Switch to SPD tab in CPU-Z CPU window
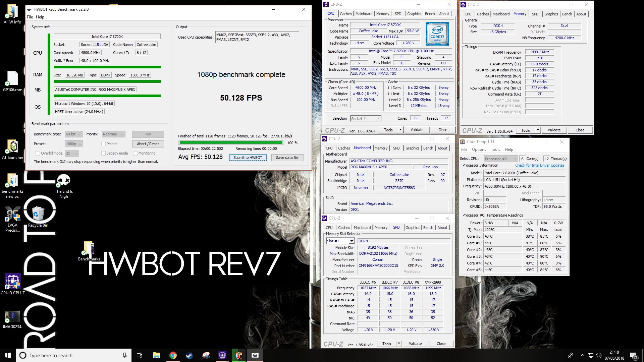Image resolution: width=644 pixels, height=362 pixels. 398,14
